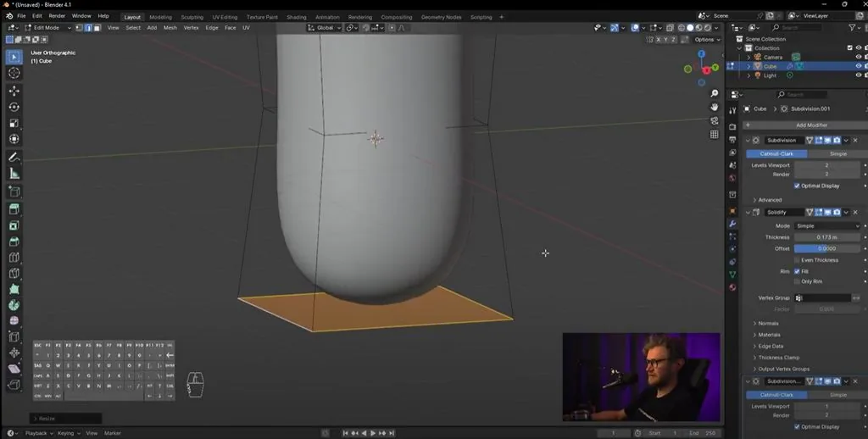Click the Thickness 0.173 m field
The height and width of the screenshot is (439, 868).
(x=827, y=237)
